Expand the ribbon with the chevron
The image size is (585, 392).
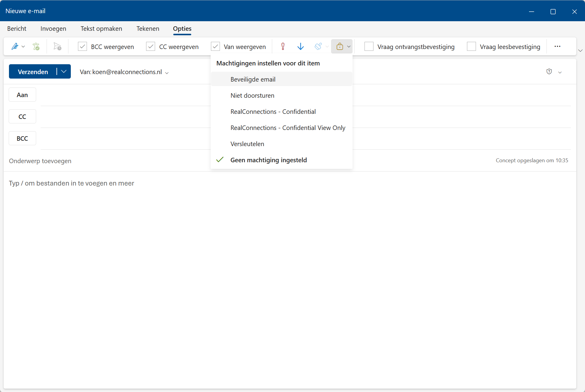point(580,50)
